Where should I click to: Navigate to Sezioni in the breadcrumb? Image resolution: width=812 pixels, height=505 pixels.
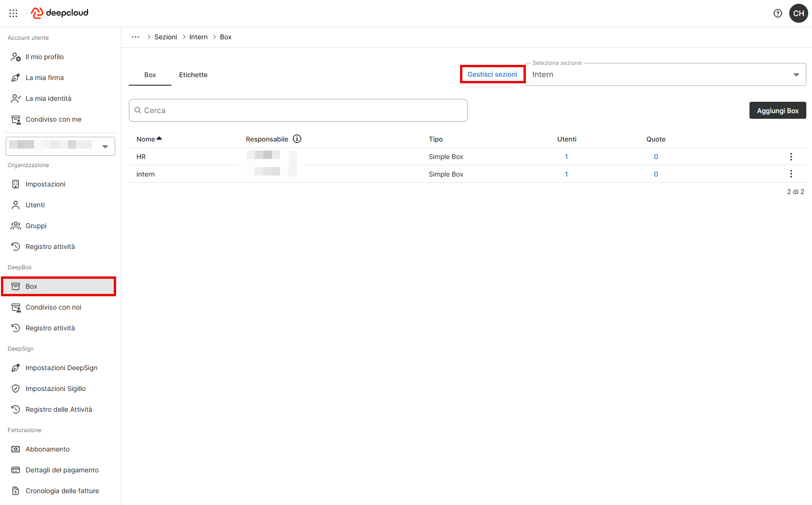(165, 37)
